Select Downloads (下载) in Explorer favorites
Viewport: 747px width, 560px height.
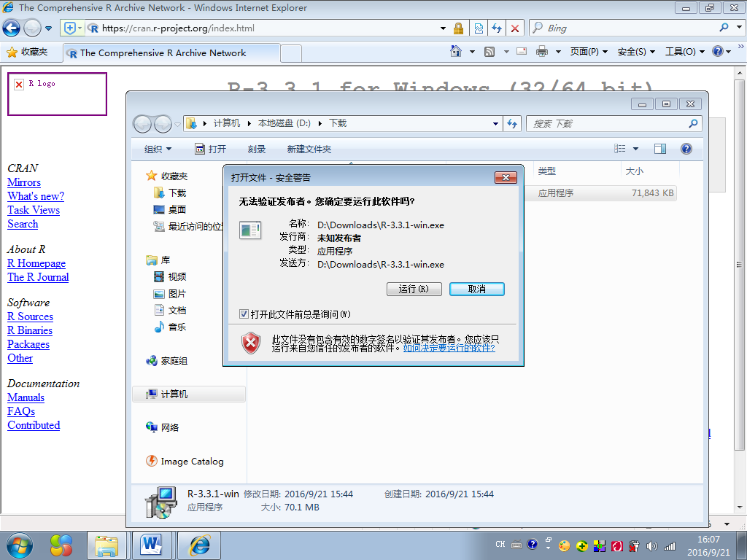(x=170, y=192)
